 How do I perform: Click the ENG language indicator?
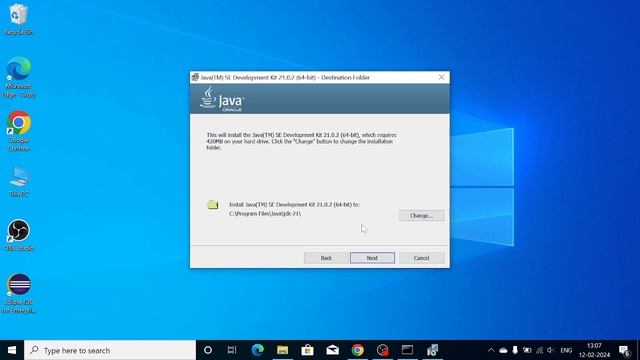coord(566,350)
